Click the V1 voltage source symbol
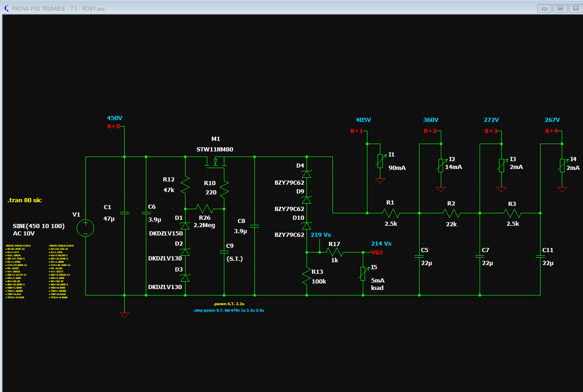The image size is (583, 392). coord(85,228)
